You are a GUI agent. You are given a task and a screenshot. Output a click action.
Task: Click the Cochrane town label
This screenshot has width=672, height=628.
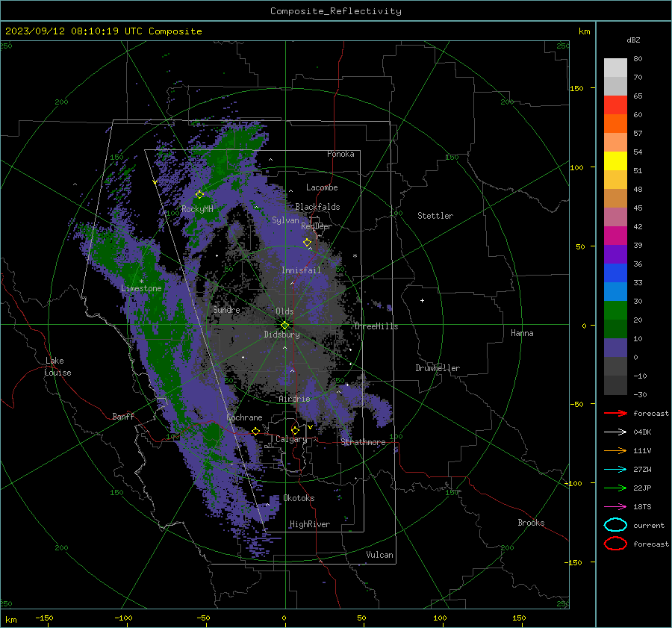244,417
